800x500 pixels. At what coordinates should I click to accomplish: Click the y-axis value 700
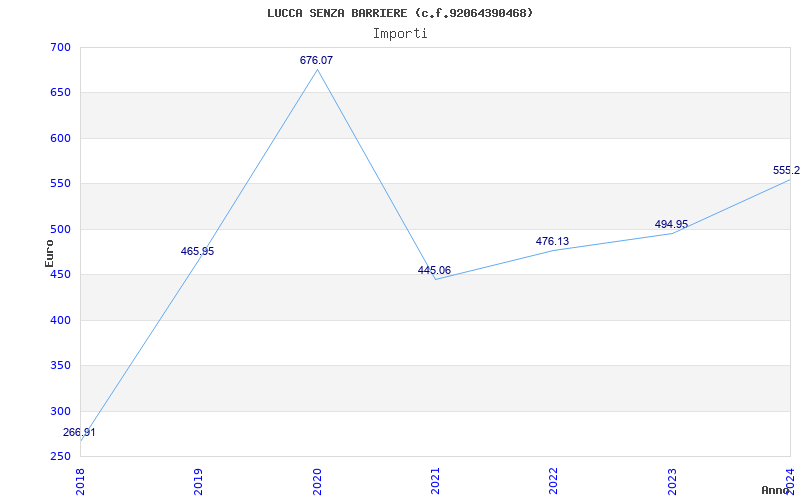[x=60, y=47]
